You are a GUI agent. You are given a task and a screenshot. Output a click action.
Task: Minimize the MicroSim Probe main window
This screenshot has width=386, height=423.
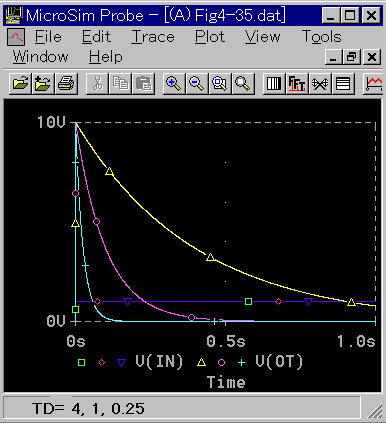pos(331,15)
